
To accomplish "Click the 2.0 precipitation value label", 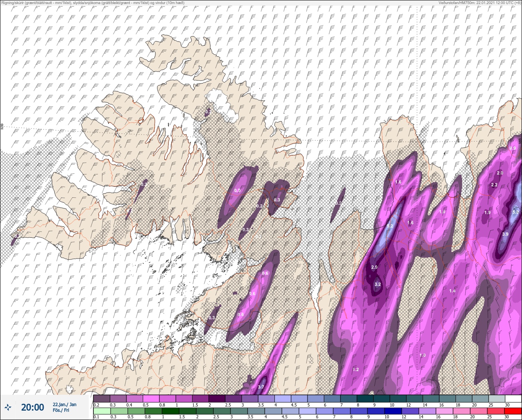I will pyautogui.click(x=500, y=173).
